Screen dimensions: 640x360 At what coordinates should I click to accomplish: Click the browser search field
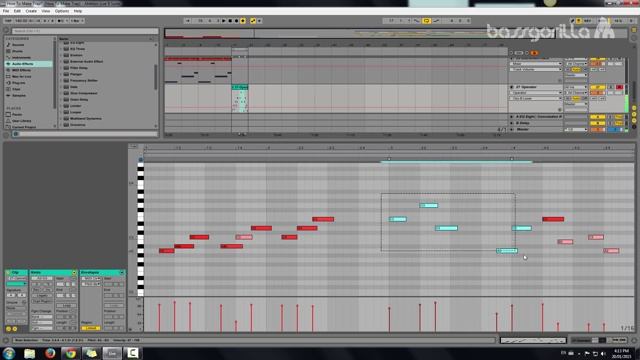pyautogui.click(x=85, y=31)
